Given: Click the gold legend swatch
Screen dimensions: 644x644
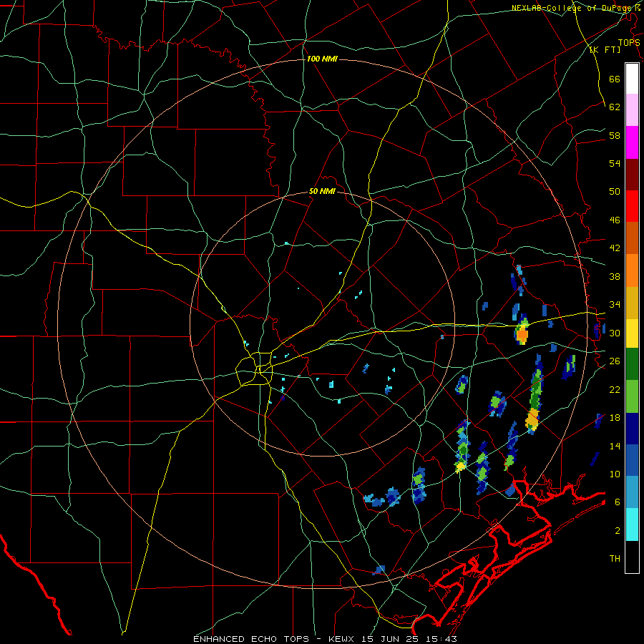Looking at the screenshot, I should pyautogui.click(x=632, y=303).
